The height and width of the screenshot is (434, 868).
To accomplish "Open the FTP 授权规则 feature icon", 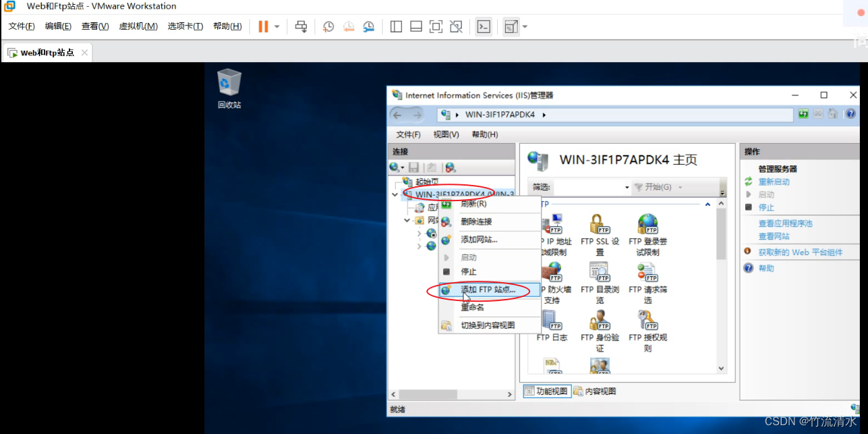I will tap(647, 331).
